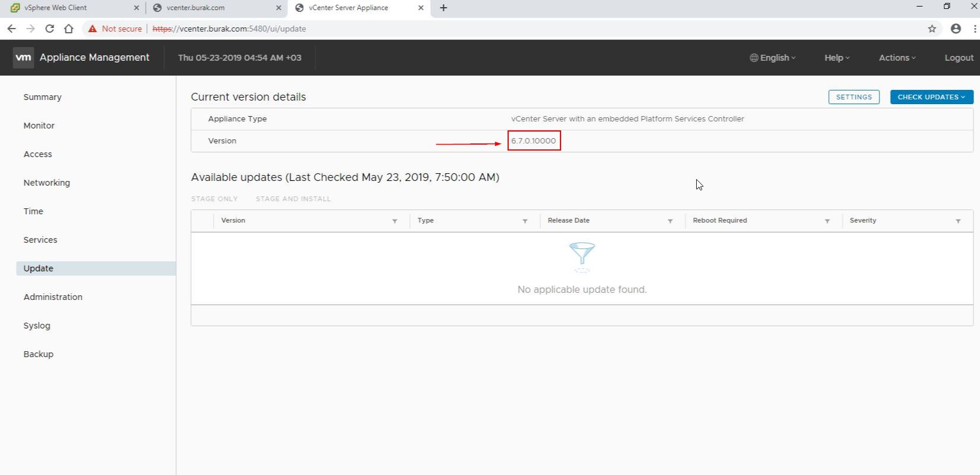
Task: Switch to the vcenter.burak.com tab
Action: point(215,8)
